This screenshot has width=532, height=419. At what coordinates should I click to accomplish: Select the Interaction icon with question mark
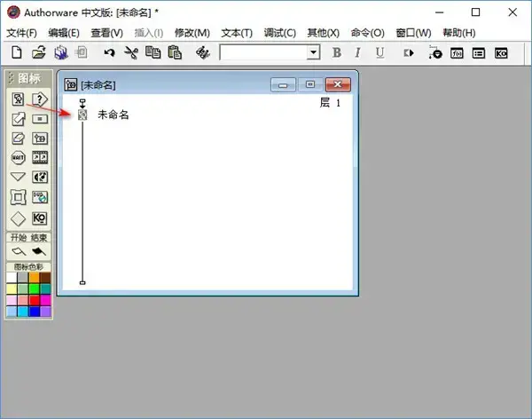(40, 99)
